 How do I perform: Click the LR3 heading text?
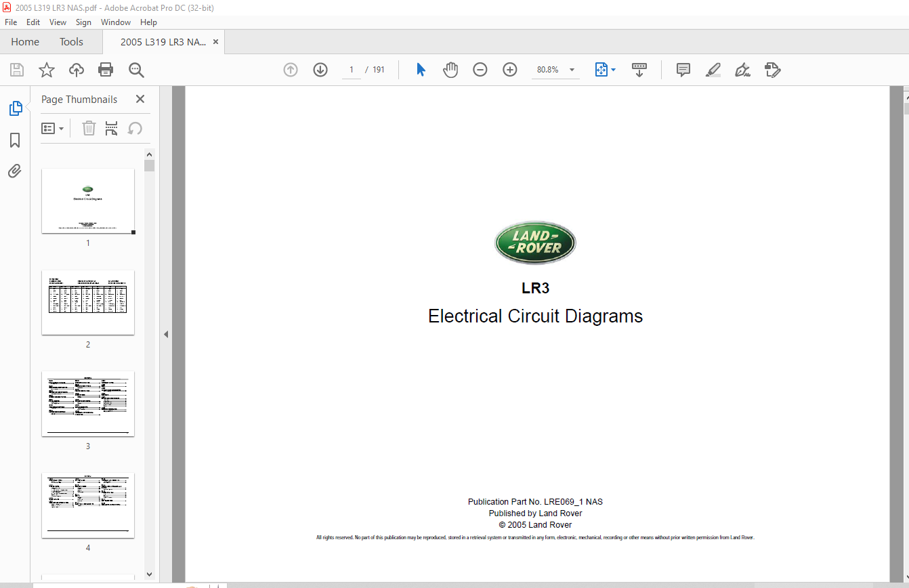[x=535, y=288]
